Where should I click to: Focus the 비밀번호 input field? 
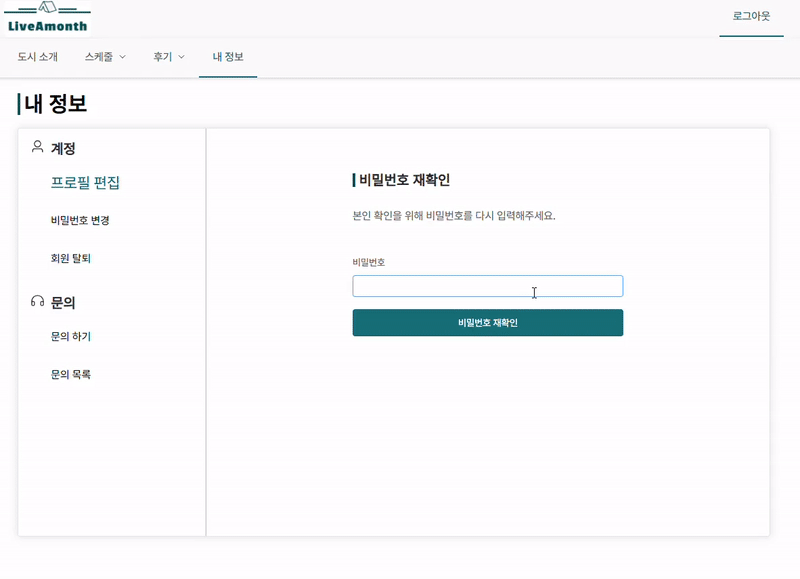tap(488, 286)
